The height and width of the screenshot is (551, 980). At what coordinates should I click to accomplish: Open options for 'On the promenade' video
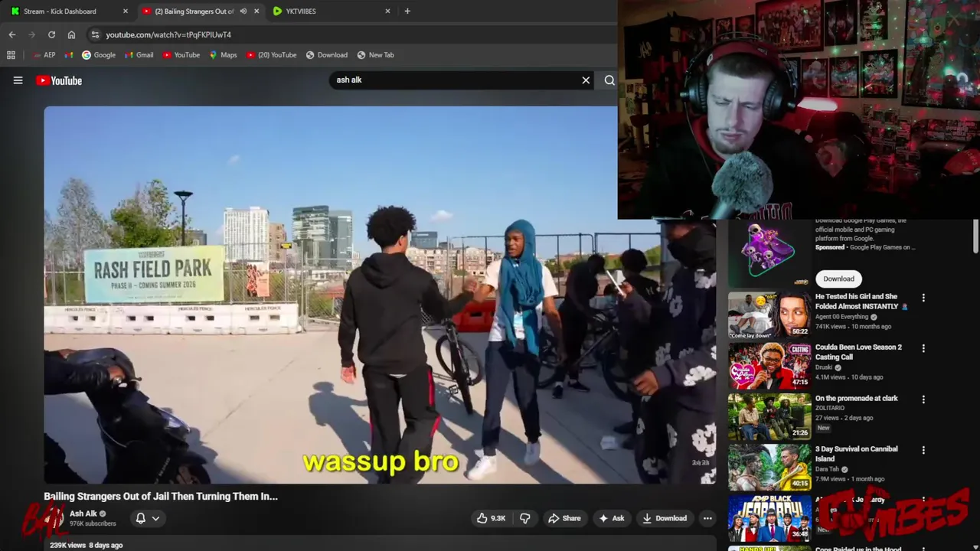click(923, 399)
